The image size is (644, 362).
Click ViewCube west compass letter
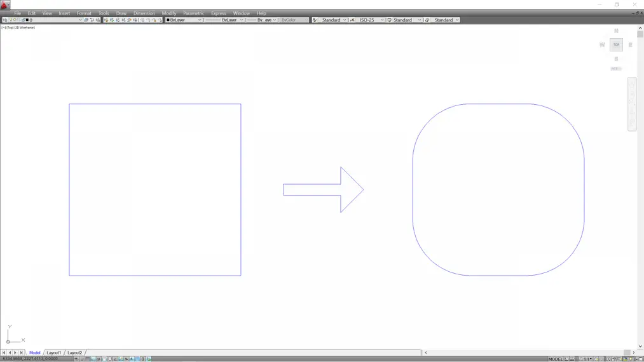pos(602,44)
